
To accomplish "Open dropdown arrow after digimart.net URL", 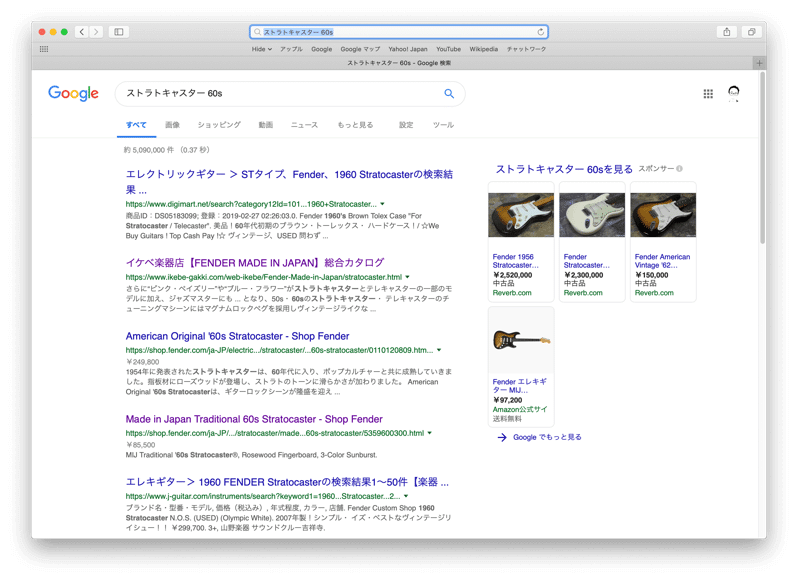I will [382, 204].
